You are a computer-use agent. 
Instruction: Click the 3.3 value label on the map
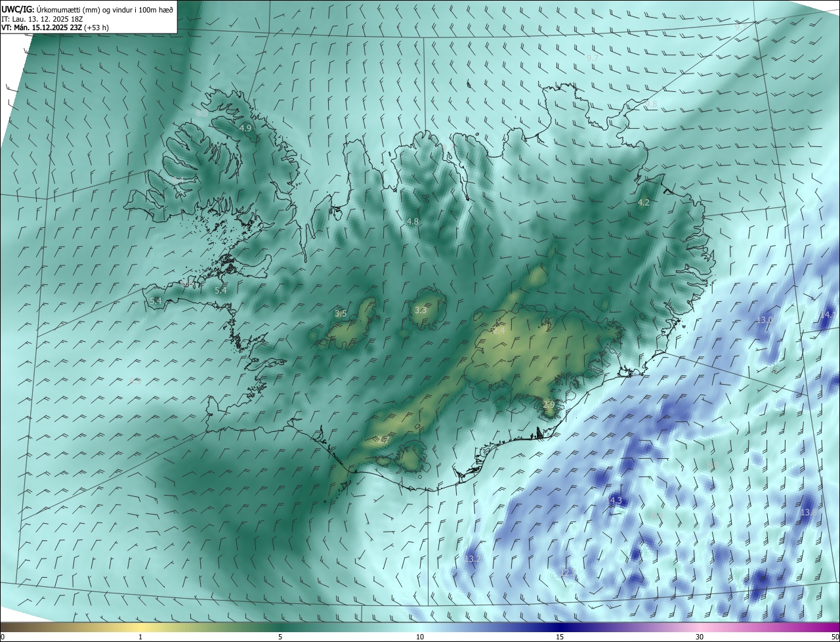tap(421, 310)
